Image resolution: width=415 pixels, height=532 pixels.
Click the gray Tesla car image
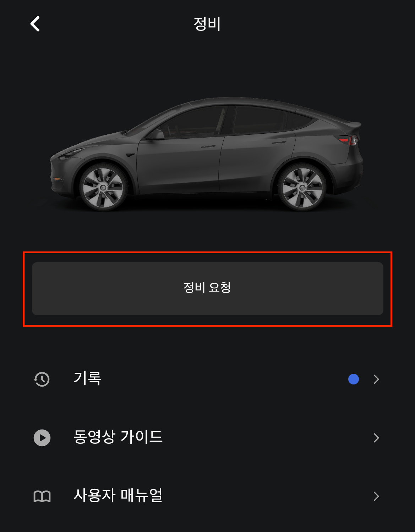(x=207, y=154)
